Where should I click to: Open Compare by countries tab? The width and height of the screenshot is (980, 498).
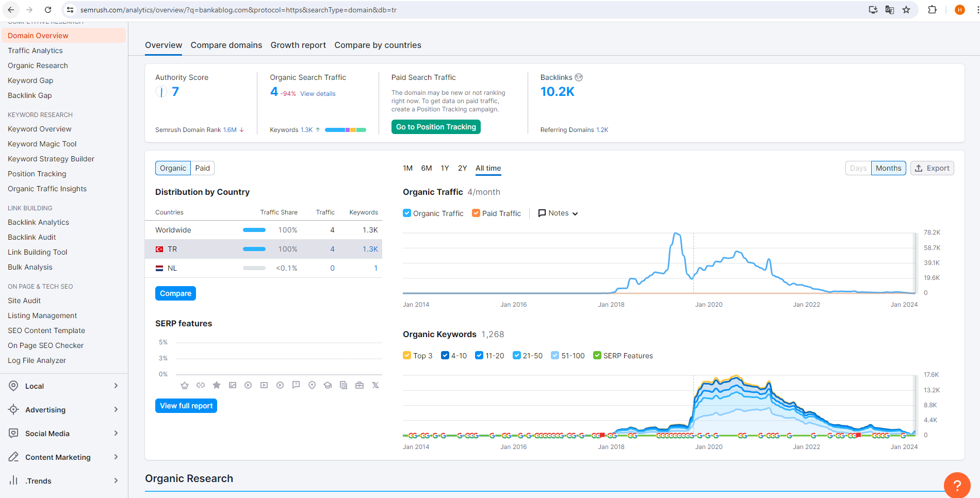[378, 45]
